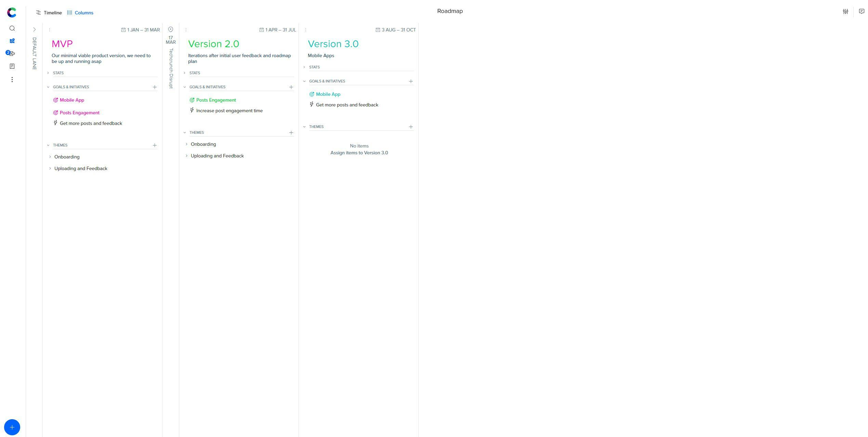Click Assign items to Version 3.0
The width and height of the screenshot is (868, 437).
pyautogui.click(x=359, y=153)
